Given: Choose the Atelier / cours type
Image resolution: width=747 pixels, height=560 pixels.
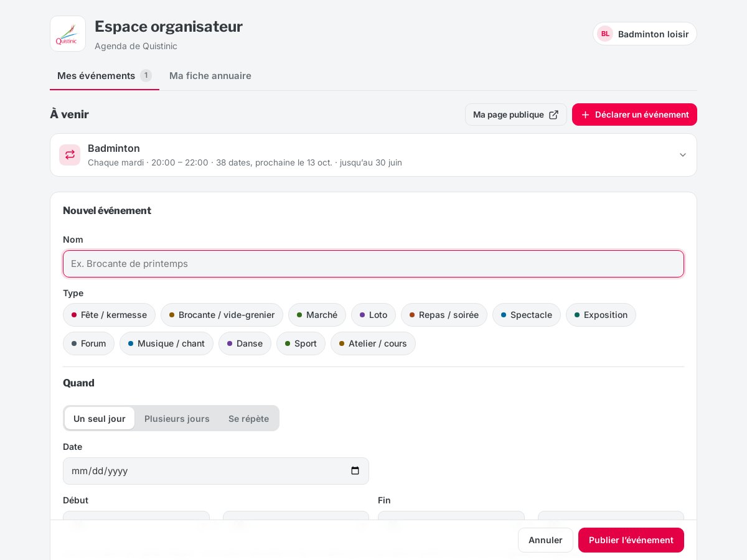Looking at the screenshot, I should coord(373,343).
